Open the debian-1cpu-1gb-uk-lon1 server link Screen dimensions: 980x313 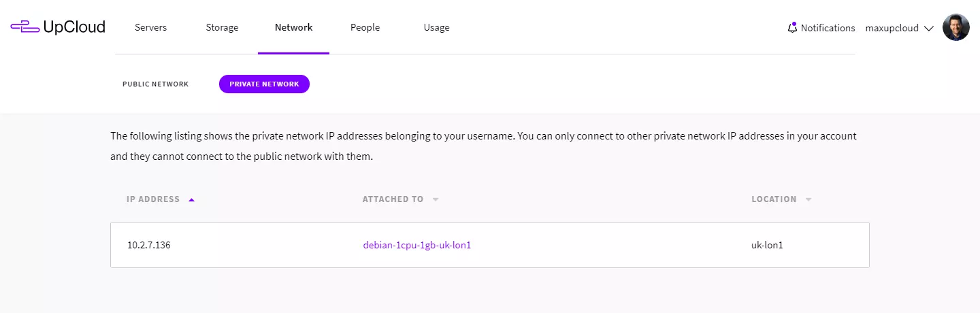point(416,245)
